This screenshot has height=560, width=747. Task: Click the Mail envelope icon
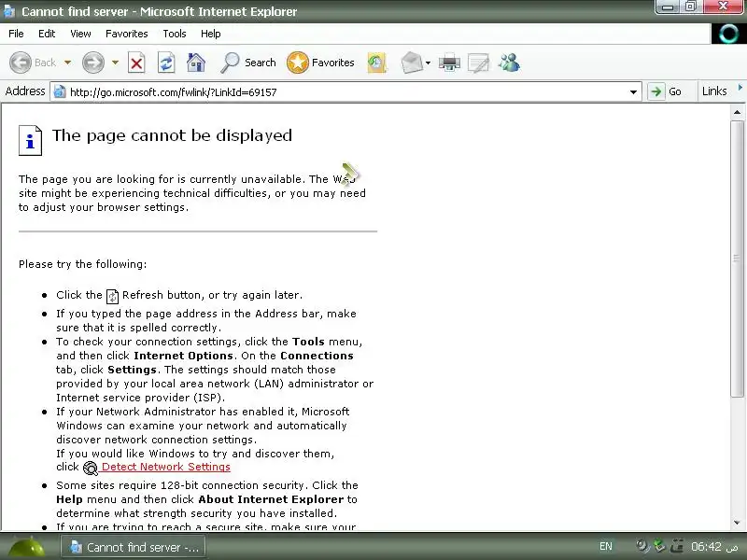pyautogui.click(x=412, y=63)
